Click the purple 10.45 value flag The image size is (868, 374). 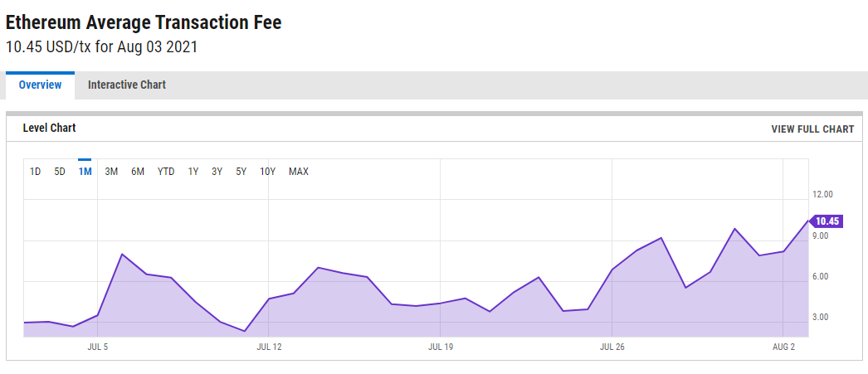(827, 221)
